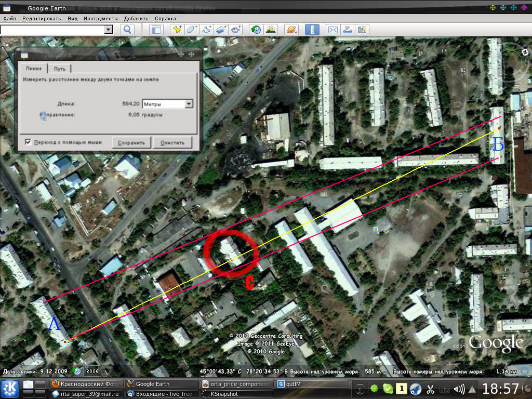The image size is (532, 399).
Task: Add a path using toolbar icon
Action: coord(206,30)
